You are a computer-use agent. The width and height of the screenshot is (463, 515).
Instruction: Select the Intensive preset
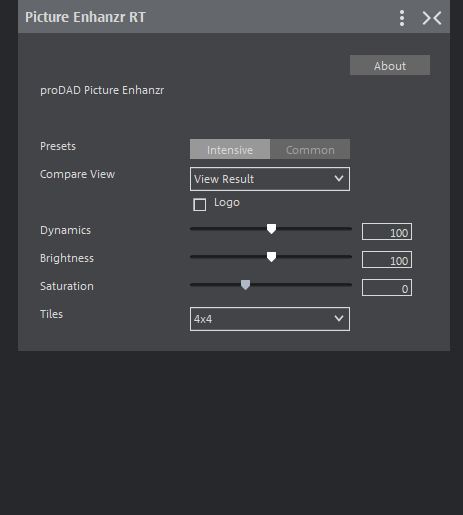pos(230,149)
